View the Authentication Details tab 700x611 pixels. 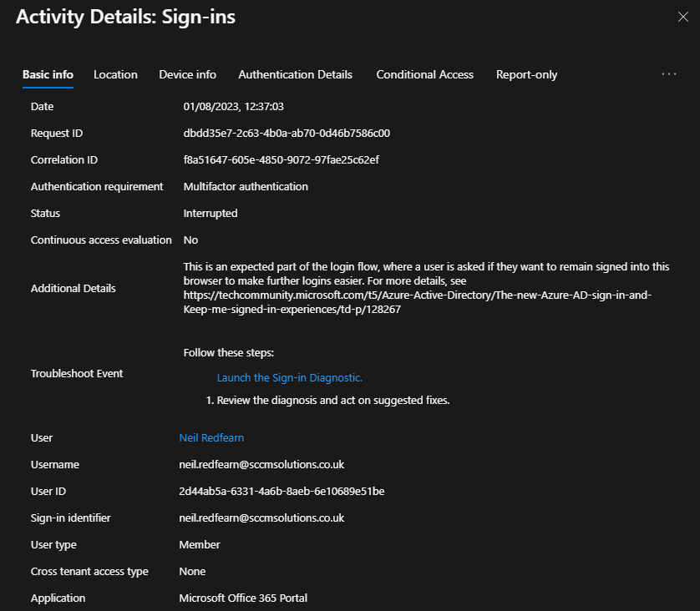pos(295,74)
